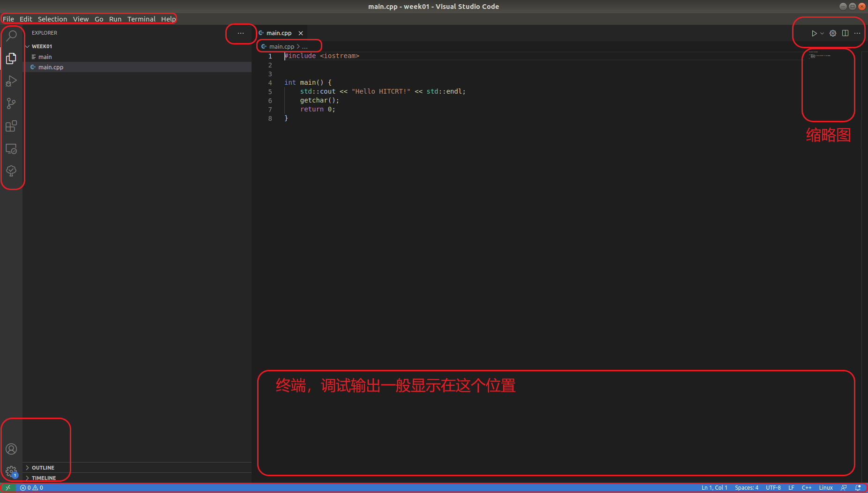Click Ln 1, Col 1 in status bar
Viewport: 868px width, 493px height.
[714, 488]
